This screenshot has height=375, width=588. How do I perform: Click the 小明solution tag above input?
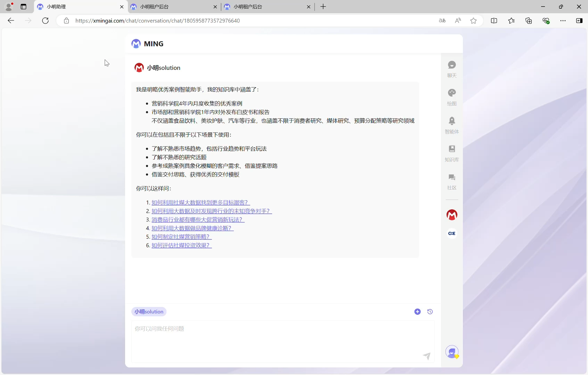(149, 312)
